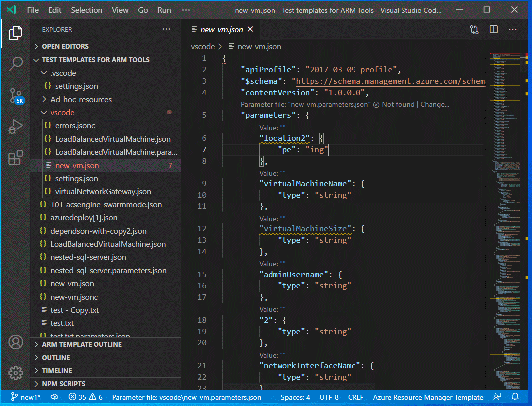Click Parameter file status bar entry
Screen dimensions: 532x406
coord(186,397)
